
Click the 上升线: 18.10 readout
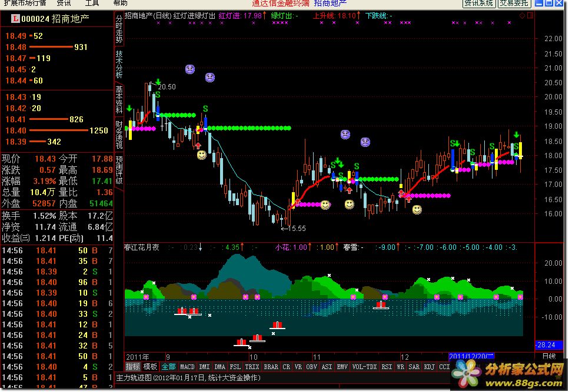tap(337, 16)
